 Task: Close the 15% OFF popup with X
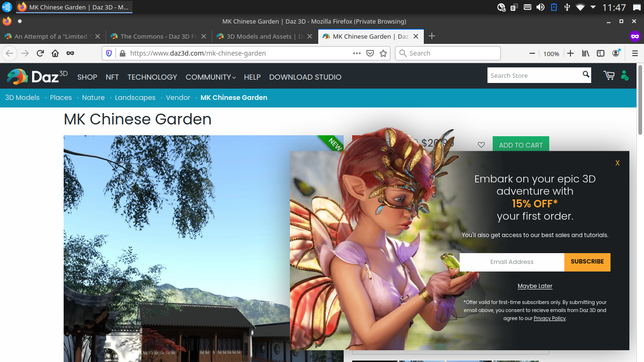[x=618, y=163]
